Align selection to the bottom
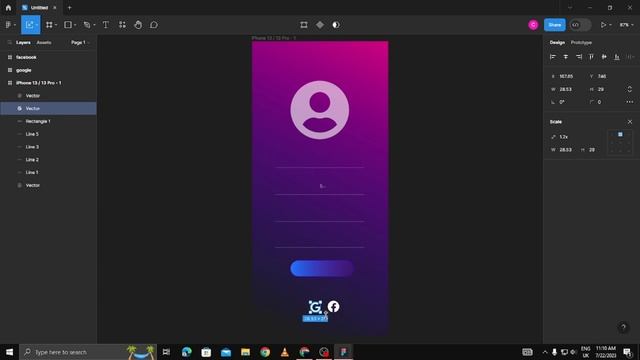Viewport: 640px width, 360px height. pyautogui.click(x=617, y=57)
